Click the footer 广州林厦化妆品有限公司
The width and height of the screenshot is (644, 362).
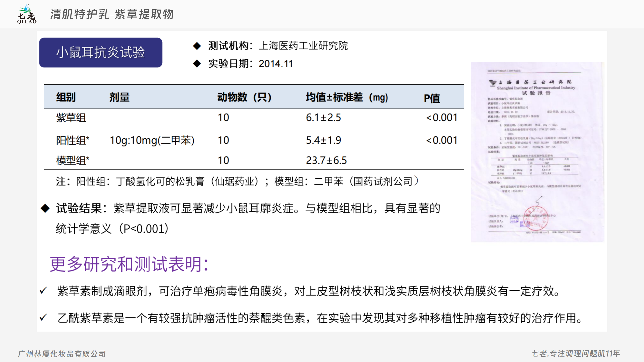pyautogui.click(x=62, y=354)
